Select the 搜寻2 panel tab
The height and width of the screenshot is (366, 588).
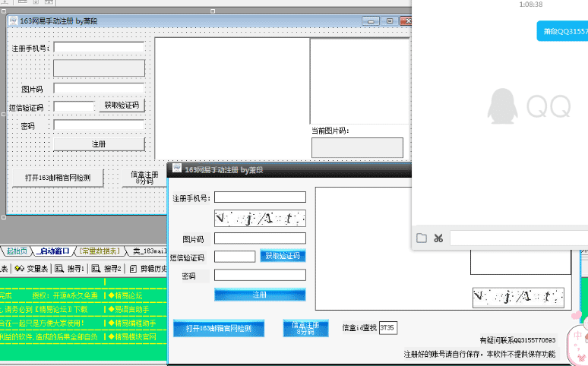point(112,269)
